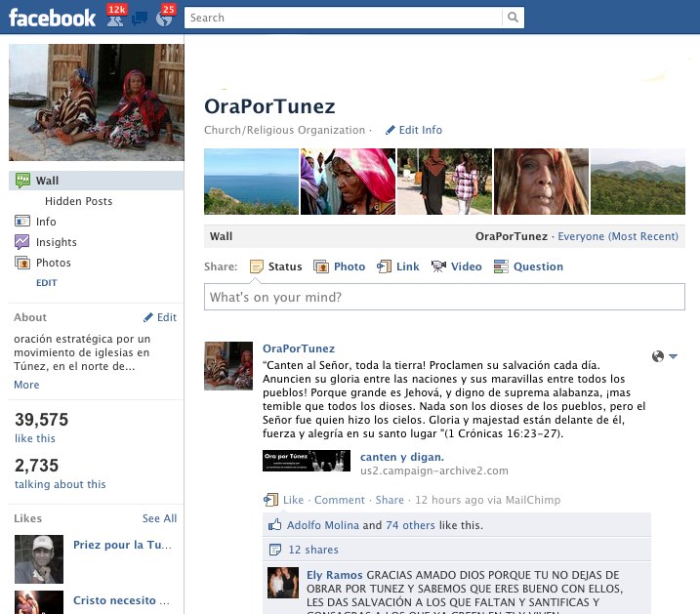Like the OraPorTunez post

(x=293, y=500)
